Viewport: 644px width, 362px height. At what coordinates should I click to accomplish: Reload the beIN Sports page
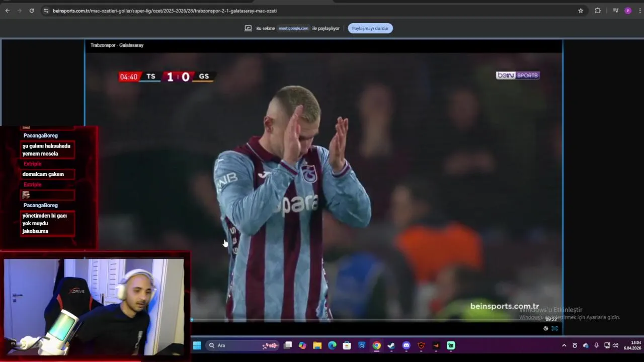[x=32, y=11]
